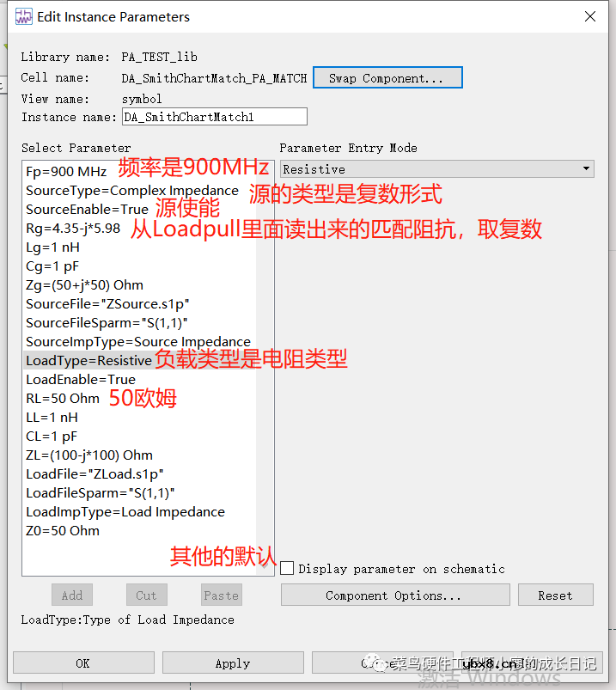Screen dimensions: 616x690
Task: Select the Rg=4.35-j*5.98 parameter
Action: (x=73, y=229)
